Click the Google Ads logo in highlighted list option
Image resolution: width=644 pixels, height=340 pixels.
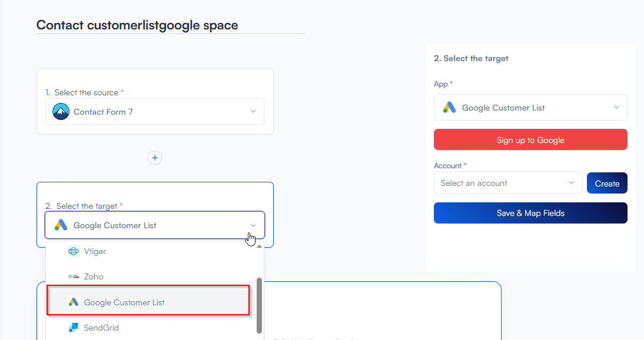(x=74, y=302)
